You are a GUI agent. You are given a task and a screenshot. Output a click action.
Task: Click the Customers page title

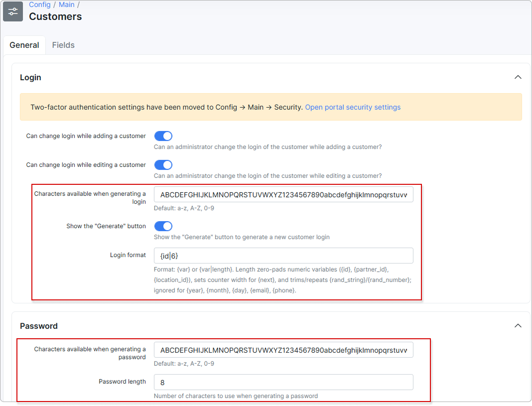coord(55,16)
